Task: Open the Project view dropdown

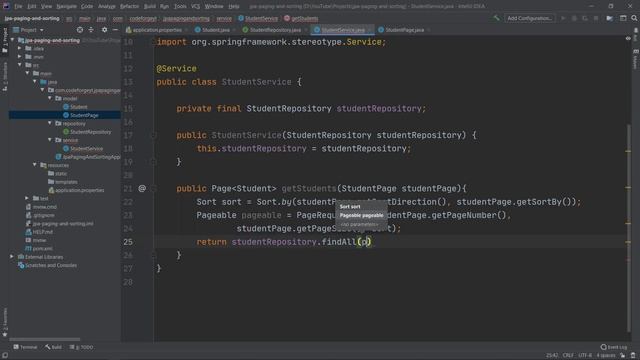Action: click(29, 30)
